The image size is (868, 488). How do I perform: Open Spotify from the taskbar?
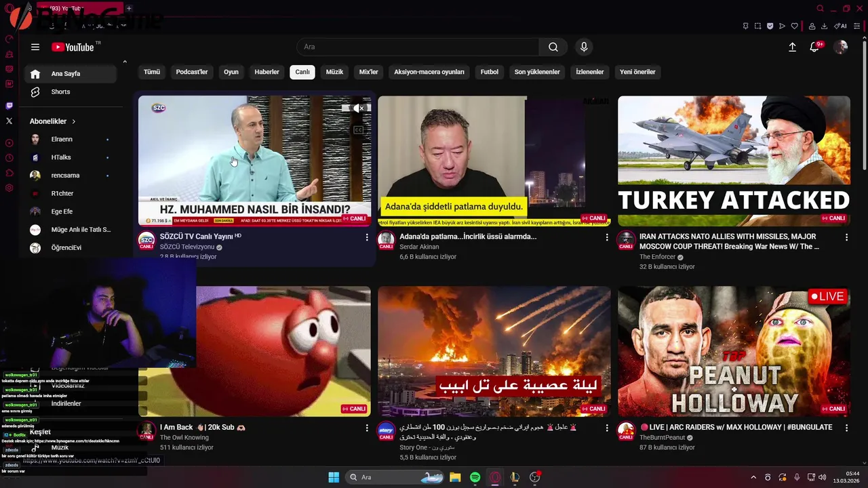coord(475,477)
